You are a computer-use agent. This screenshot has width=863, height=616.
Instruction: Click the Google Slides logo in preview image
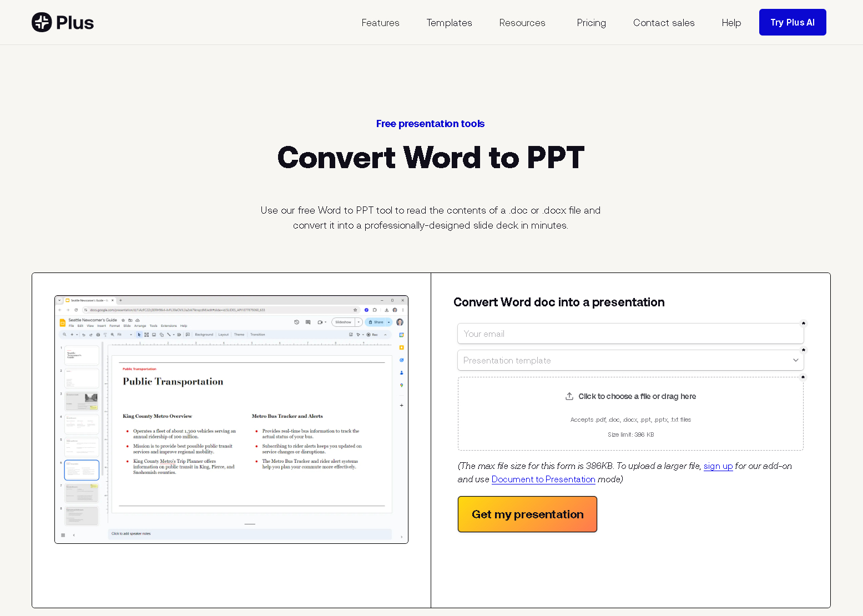click(x=63, y=322)
